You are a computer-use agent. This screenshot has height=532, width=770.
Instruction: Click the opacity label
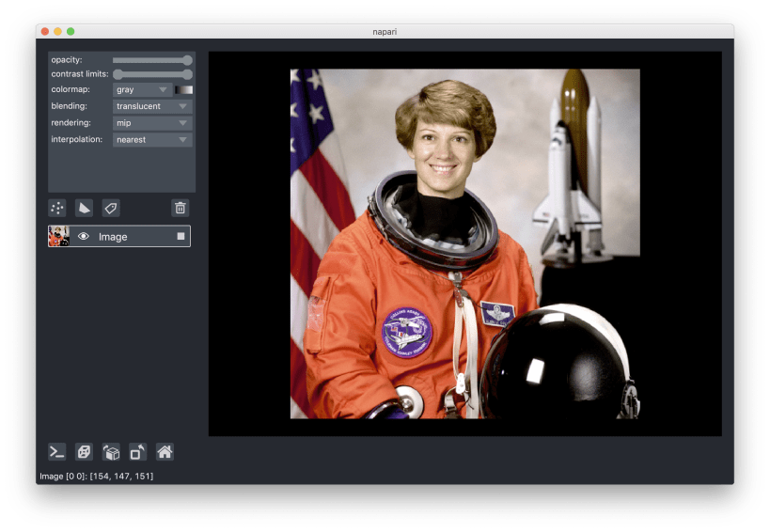click(67, 60)
